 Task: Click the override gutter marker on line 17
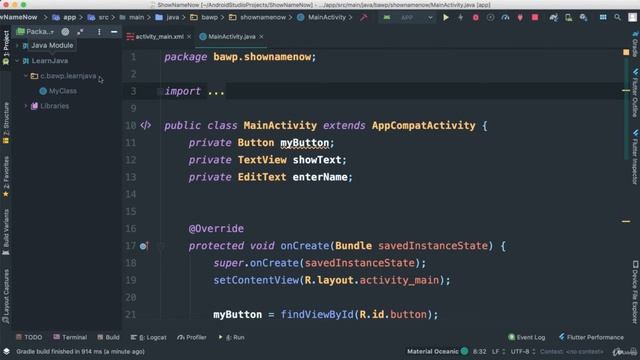point(144,246)
